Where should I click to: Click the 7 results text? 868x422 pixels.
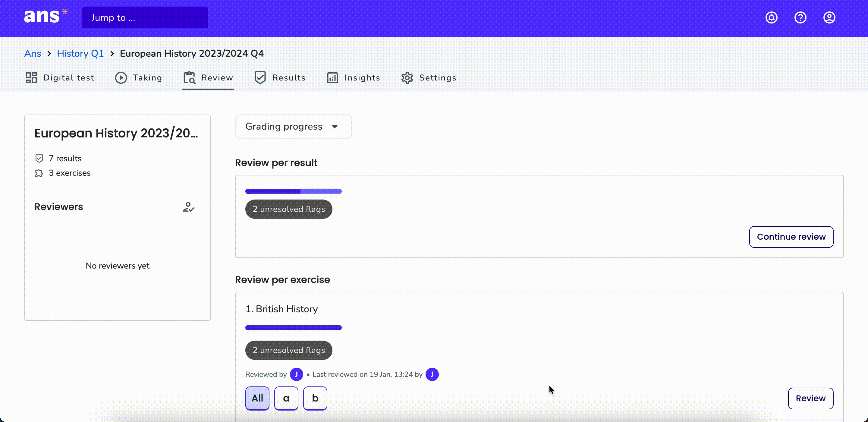[65, 159]
